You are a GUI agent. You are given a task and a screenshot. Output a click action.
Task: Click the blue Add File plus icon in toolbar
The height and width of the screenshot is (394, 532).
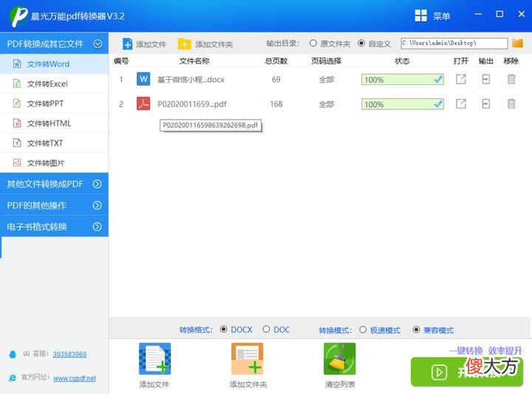tap(128, 44)
